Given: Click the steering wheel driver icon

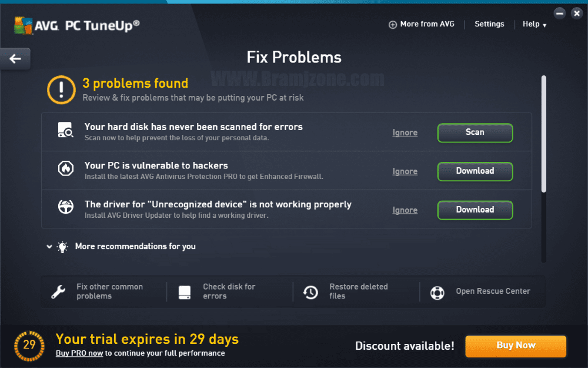Looking at the screenshot, I should click(x=66, y=207).
